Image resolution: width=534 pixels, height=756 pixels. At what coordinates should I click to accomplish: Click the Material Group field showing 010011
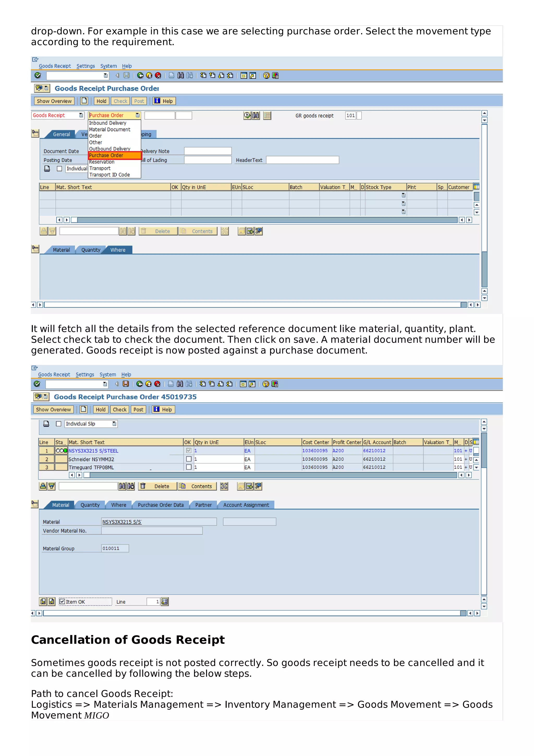(x=115, y=548)
